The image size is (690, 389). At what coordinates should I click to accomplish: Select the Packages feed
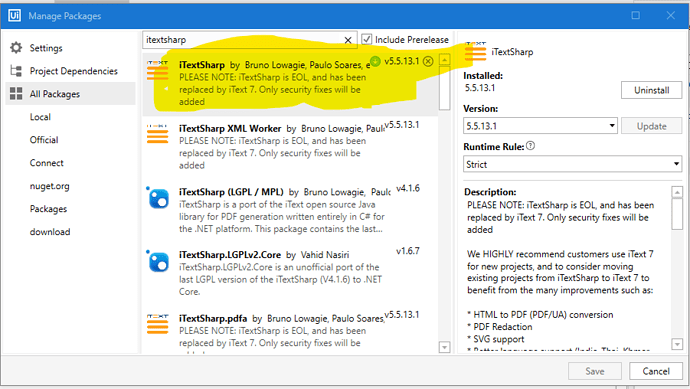(48, 209)
